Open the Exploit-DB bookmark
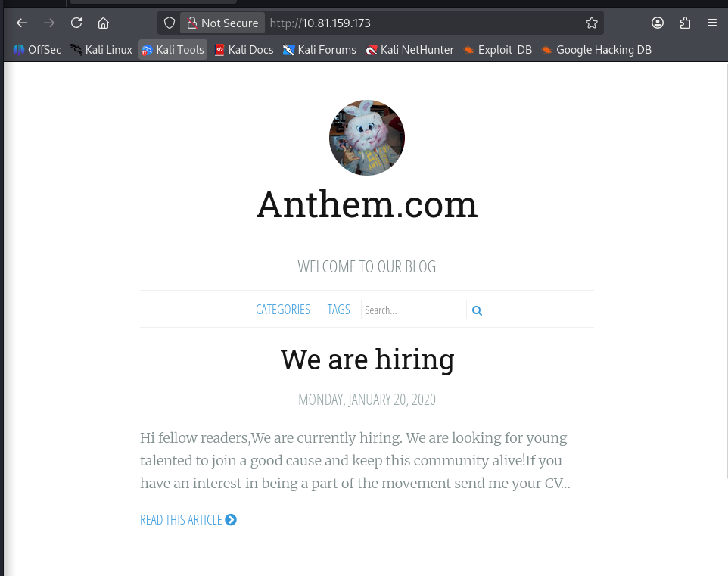The height and width of the screenshot is (576, 728). pyautogui.click(x=498, y=50)
